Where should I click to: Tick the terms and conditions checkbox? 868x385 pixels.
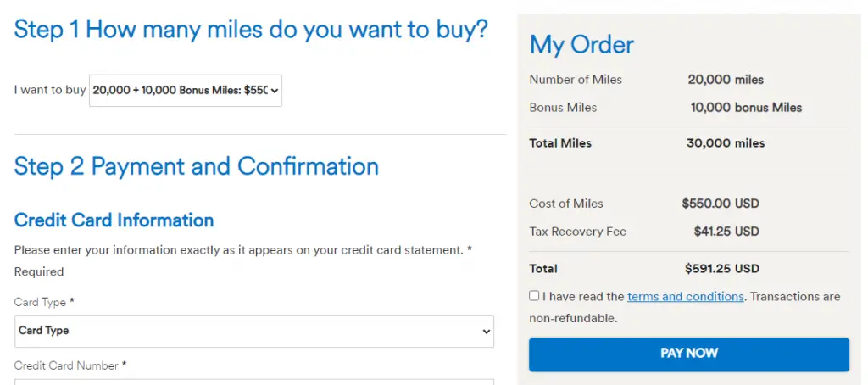[534, 296]
